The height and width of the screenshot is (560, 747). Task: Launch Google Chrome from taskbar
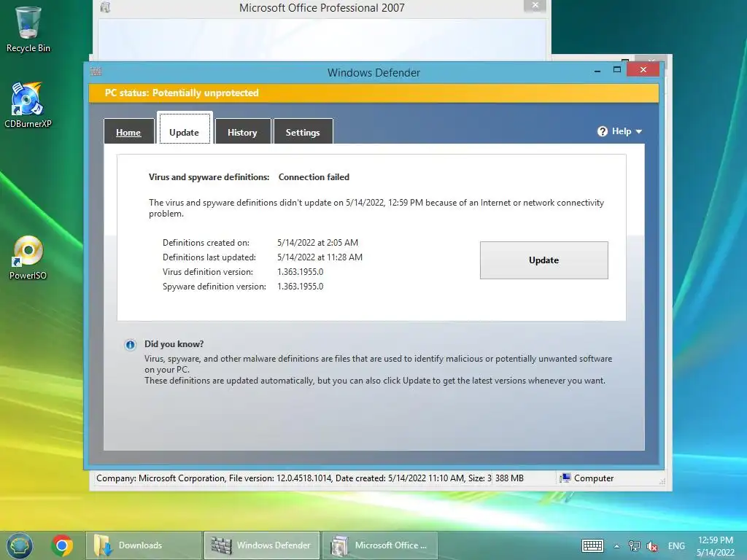[62, 545]
